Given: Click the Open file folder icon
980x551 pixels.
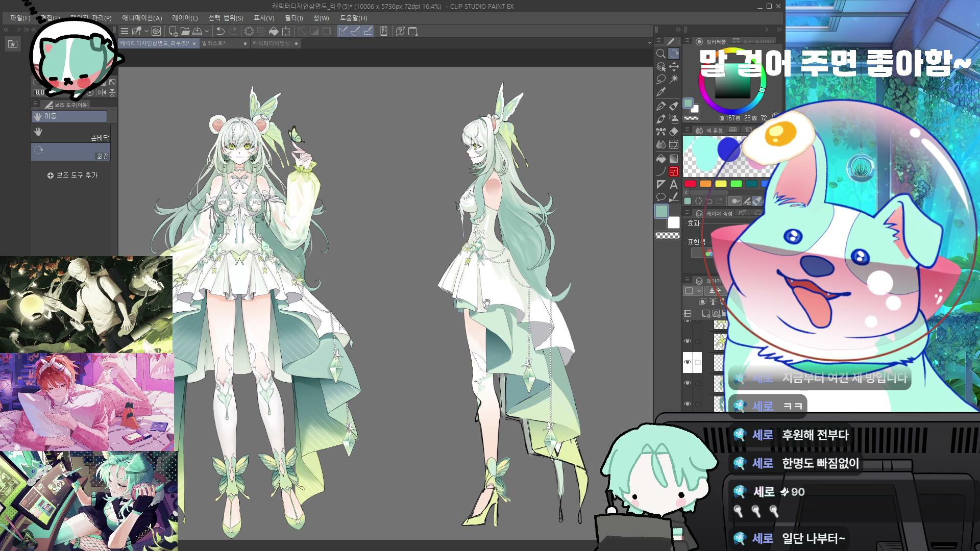Looking at the screenshot, I should [x=185, y=31].
